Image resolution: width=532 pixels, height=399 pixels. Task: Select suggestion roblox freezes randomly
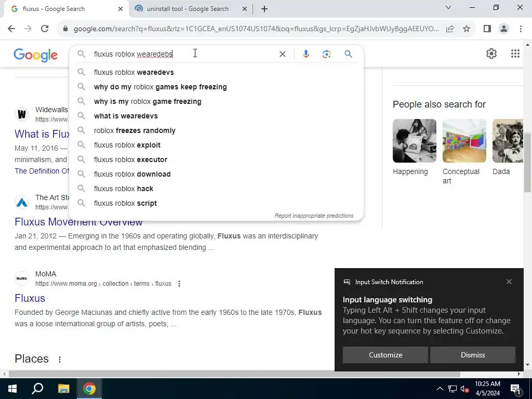pos(217,130)
